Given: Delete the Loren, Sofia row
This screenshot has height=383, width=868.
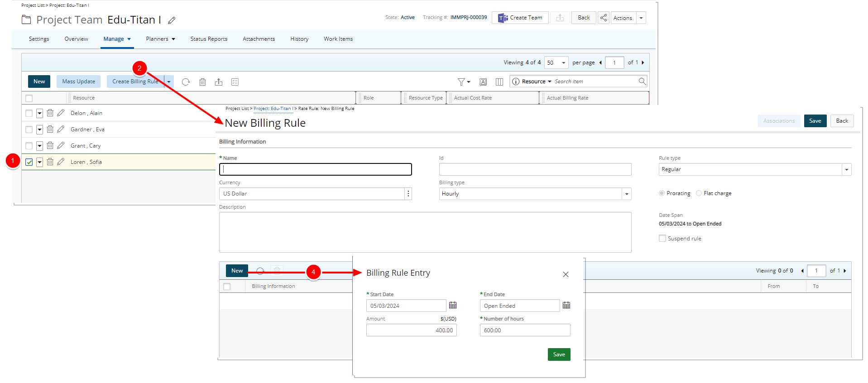Looking at the screenshot, I should coord(50,162).
